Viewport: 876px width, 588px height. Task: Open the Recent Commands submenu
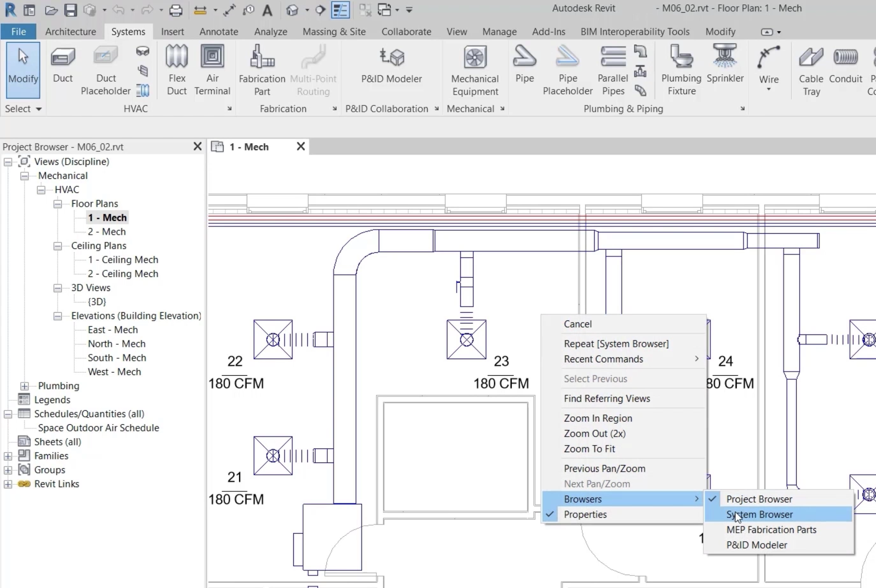click(x=623, y=359)
